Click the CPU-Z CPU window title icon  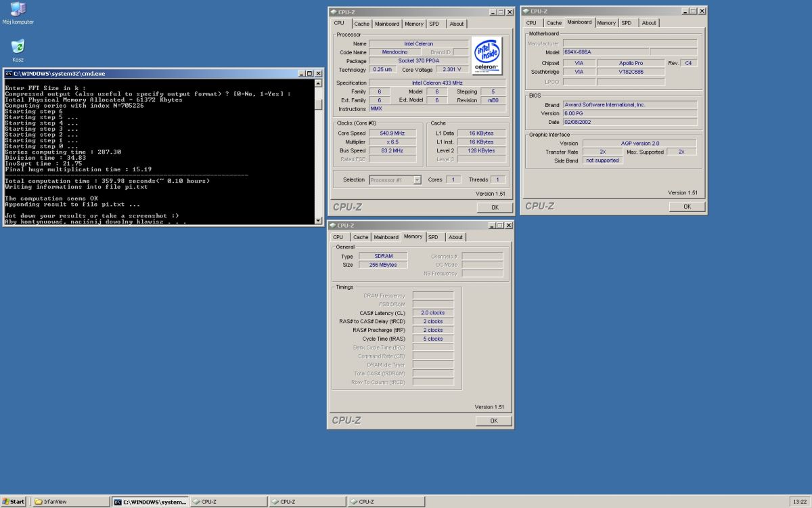[334, 12]
